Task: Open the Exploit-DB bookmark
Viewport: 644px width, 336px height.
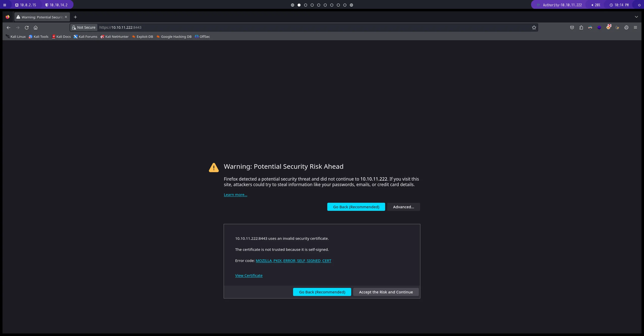Action: point(142,37)
